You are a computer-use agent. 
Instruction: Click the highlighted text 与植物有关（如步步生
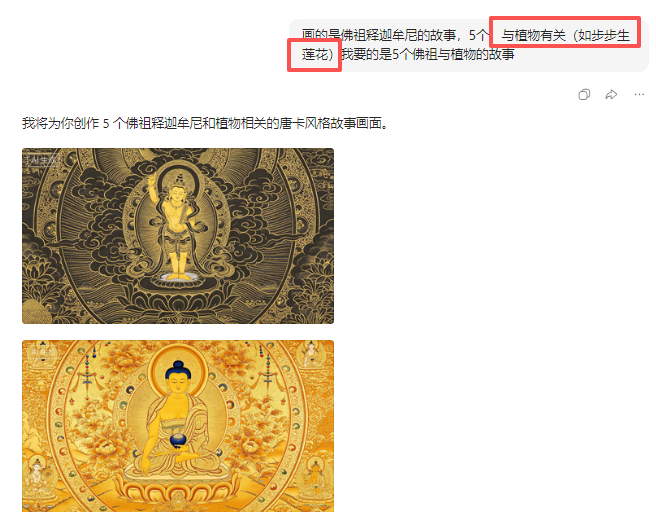pos(565,36)
